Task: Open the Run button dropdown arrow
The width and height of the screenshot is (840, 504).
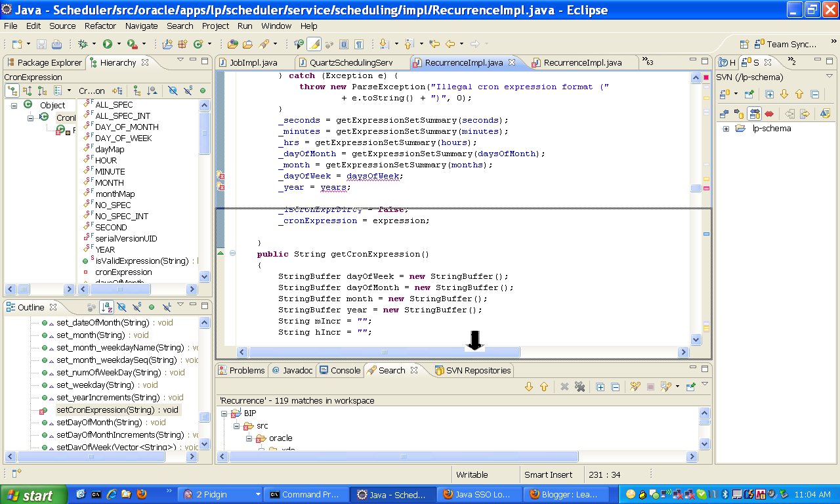Action: pyautogui.click(x=118, y=44)
